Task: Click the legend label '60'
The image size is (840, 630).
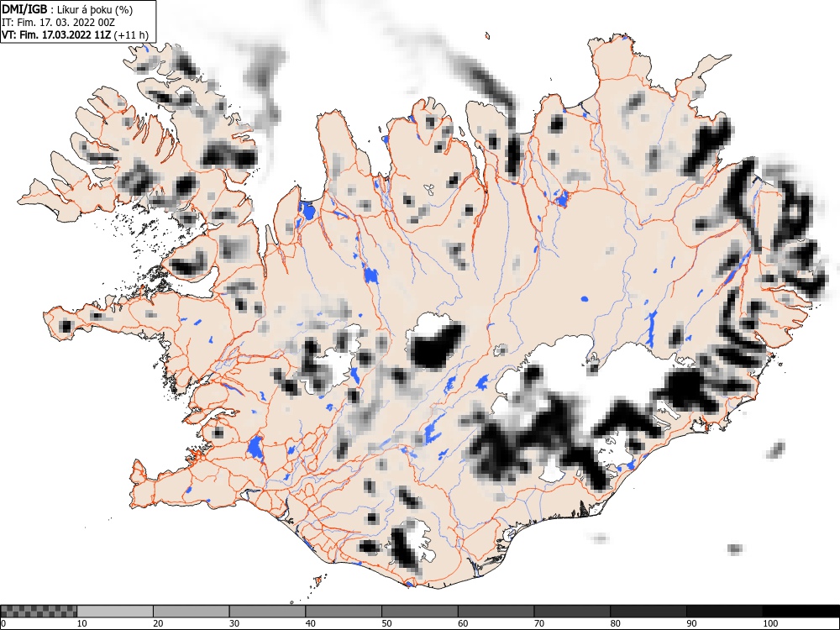Action: coord(462,623)
